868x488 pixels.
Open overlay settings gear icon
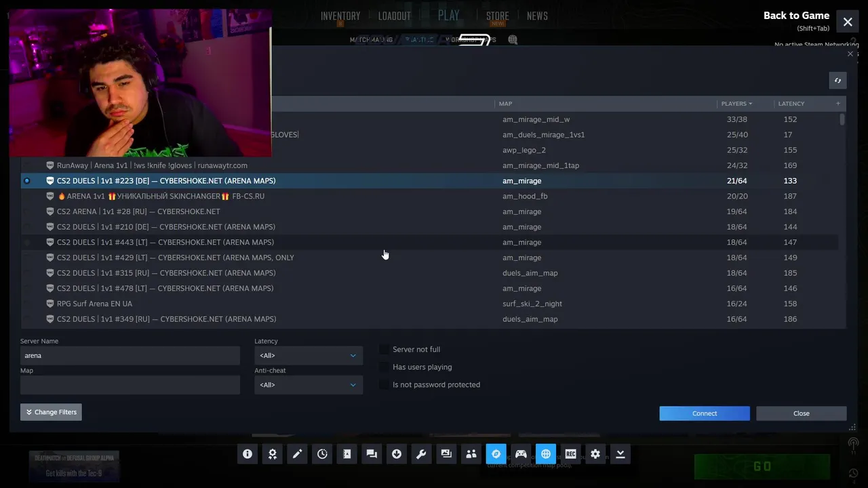point(595,454)
